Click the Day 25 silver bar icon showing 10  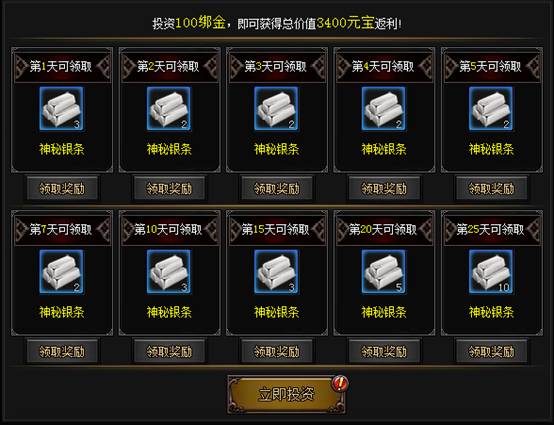491,272
